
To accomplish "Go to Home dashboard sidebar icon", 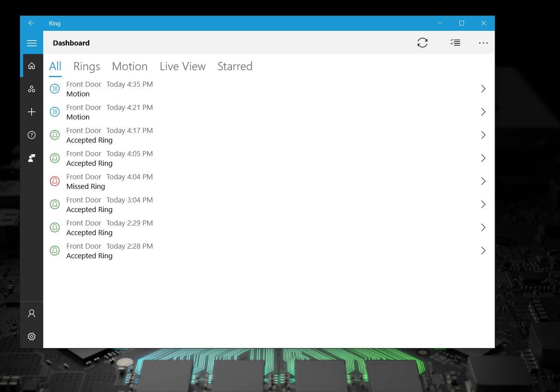I will [x=32, y=66].
